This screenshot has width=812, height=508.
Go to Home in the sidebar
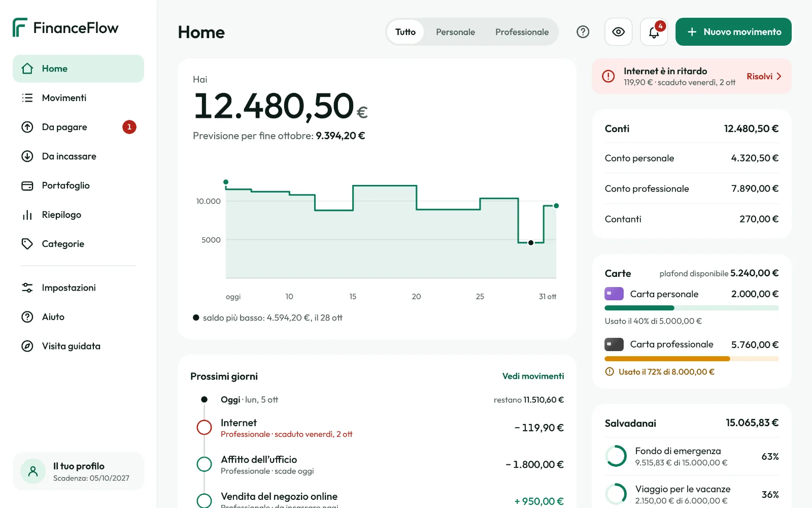click(x=78, y=69)
